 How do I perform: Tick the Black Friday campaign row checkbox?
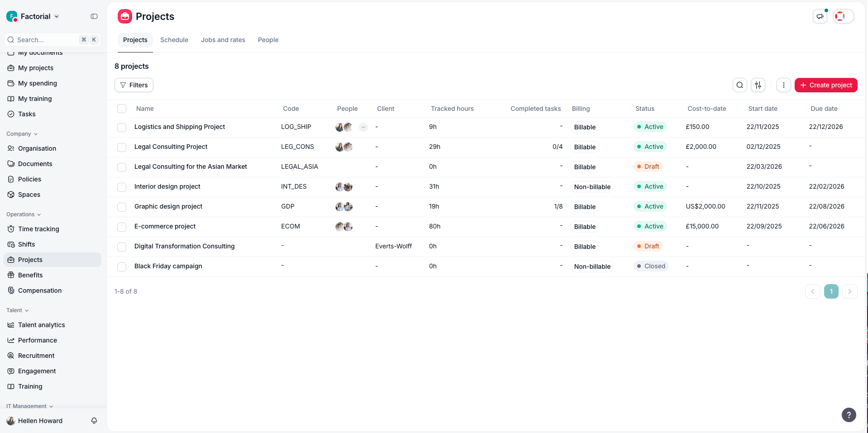coord(122,266)
